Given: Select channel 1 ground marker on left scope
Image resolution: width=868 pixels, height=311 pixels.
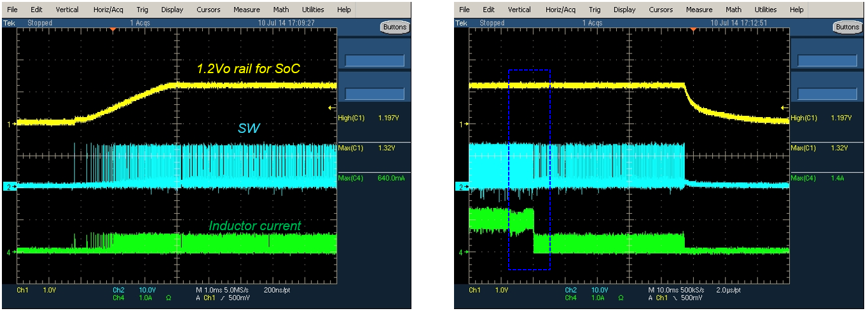Looking at the screenshot, I should pos(11,125).
